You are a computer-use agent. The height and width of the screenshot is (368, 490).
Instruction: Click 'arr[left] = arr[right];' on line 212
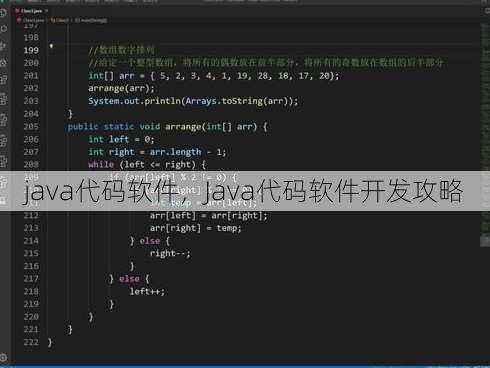[x=209, y=216]
